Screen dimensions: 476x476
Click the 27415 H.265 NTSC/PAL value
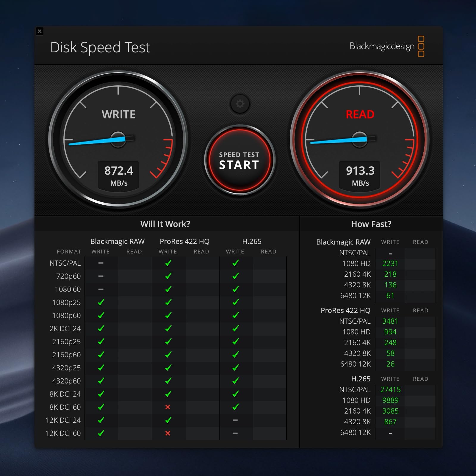tap(390, 390)
